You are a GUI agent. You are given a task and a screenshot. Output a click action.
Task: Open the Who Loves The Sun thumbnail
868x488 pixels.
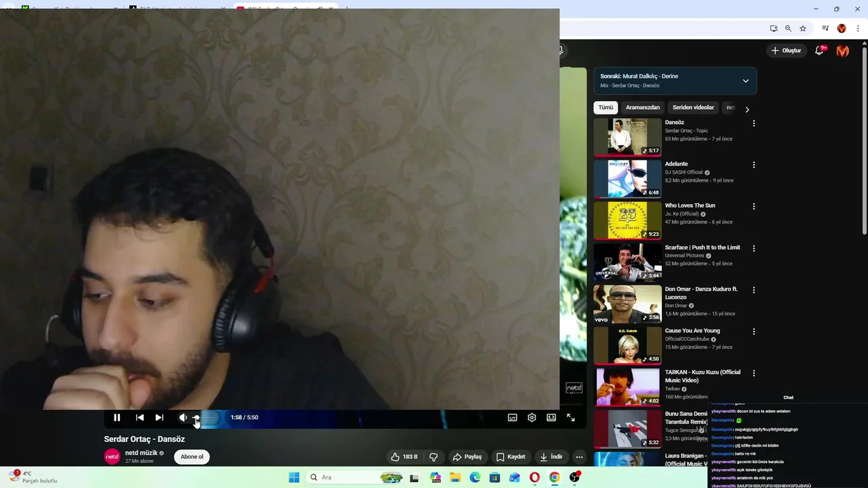(x=627, y=220)
